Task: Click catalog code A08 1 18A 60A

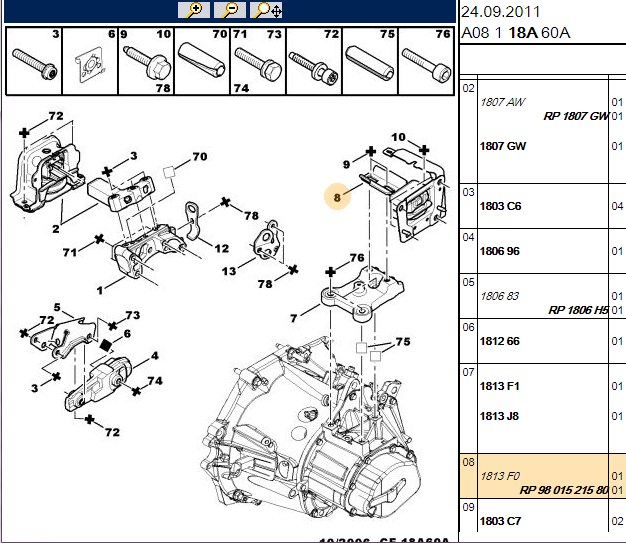Action: tap(516, 33)
